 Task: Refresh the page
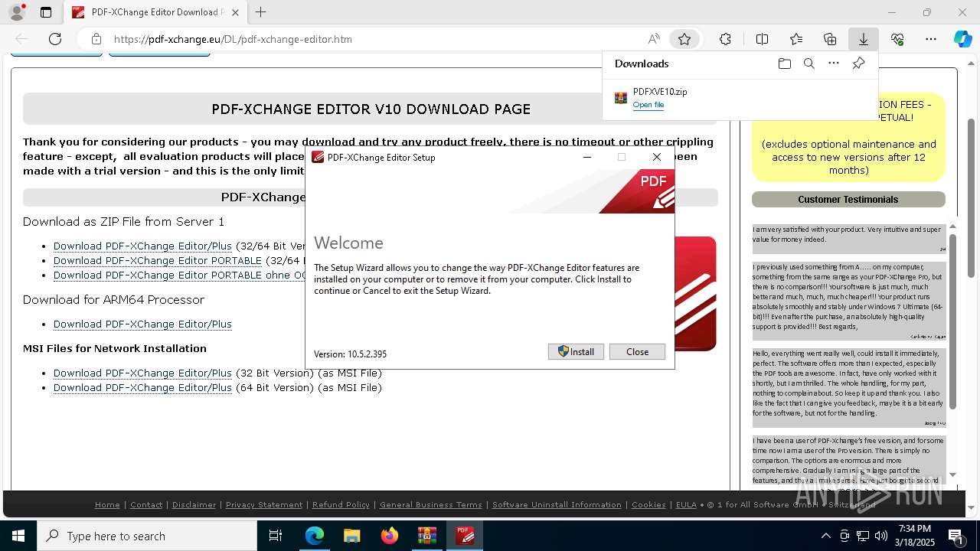click(55, 39)
